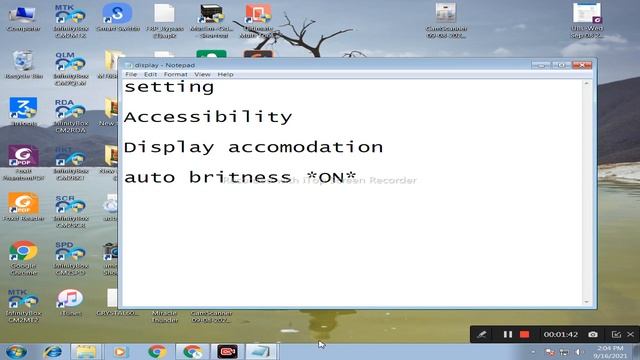
Task: Click Notepad scrollbar up arrow
Action: [x=587, y=83]
